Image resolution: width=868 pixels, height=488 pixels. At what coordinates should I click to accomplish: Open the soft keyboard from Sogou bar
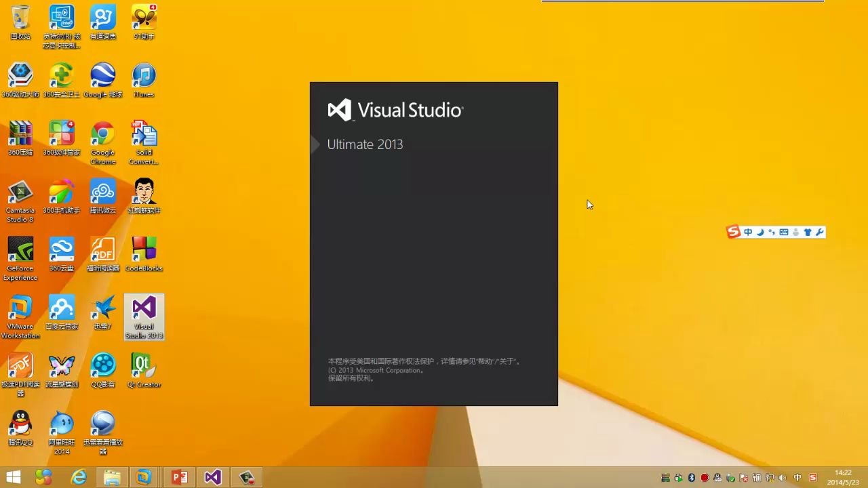pyautogui.click(x=784, y=232)
